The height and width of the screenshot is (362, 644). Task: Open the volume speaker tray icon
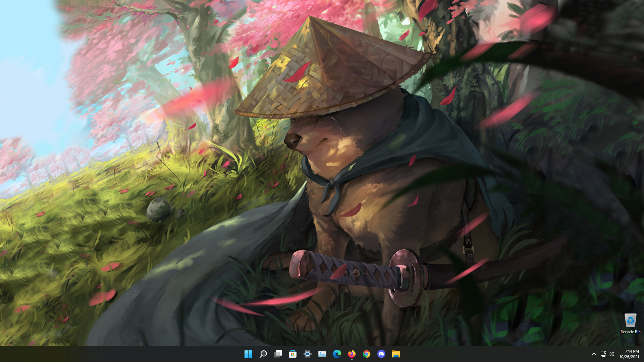tap(611, 354)
